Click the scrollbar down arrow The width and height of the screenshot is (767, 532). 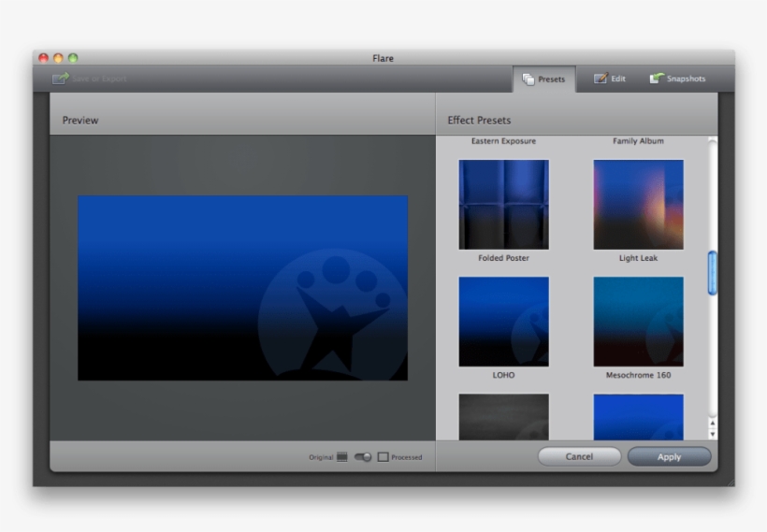712,434
